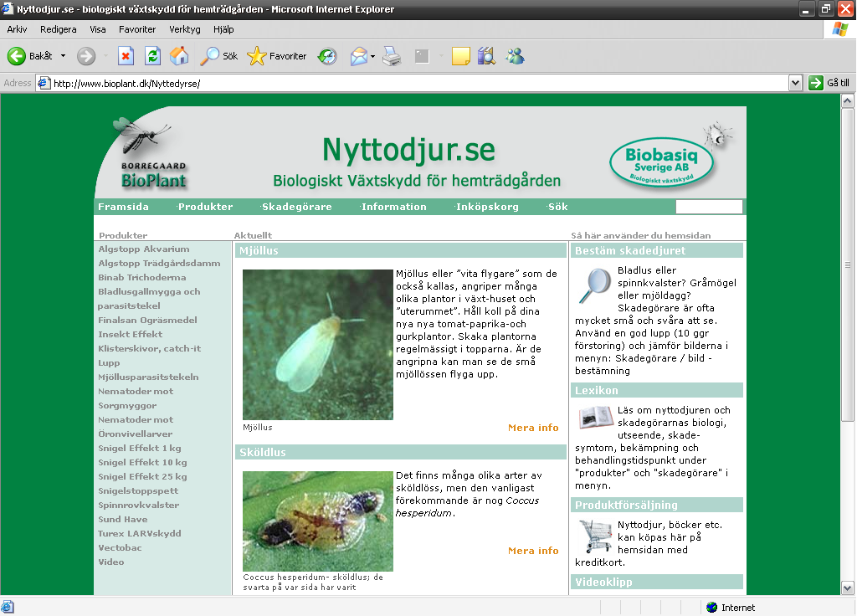Image resolution: width=857 pixels, height=616 pixels.
Task: Click Mera info link under Mjöllus
Action: 533,428
